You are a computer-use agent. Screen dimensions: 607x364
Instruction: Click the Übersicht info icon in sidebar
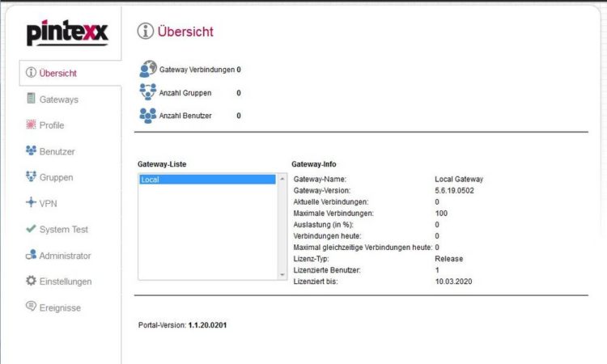pos(31,72)
